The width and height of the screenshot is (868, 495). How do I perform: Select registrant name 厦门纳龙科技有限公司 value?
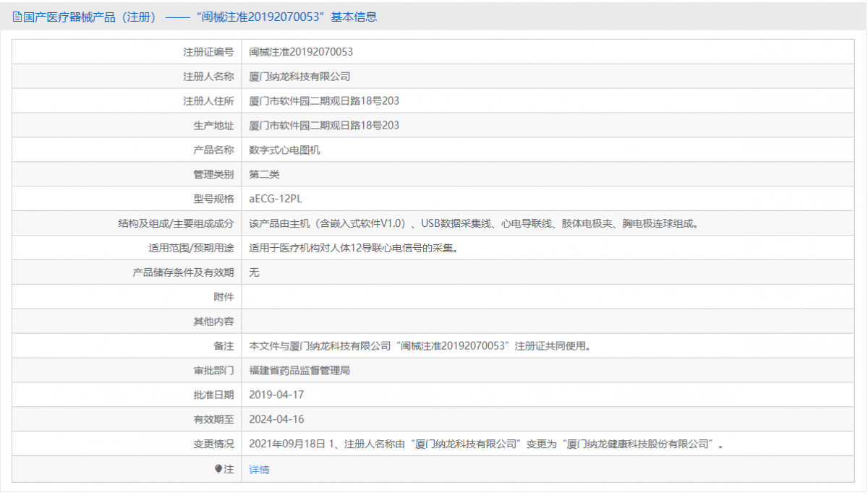coord(299,77)
